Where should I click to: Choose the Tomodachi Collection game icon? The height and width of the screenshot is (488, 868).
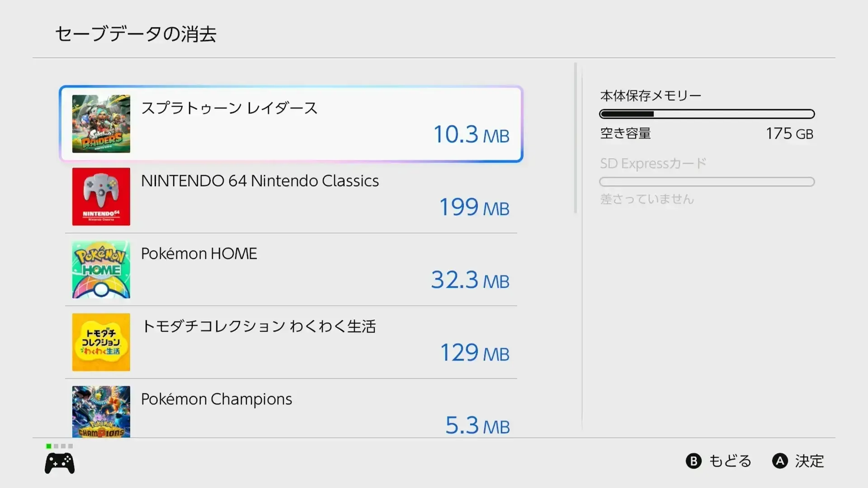coord(101,342)
